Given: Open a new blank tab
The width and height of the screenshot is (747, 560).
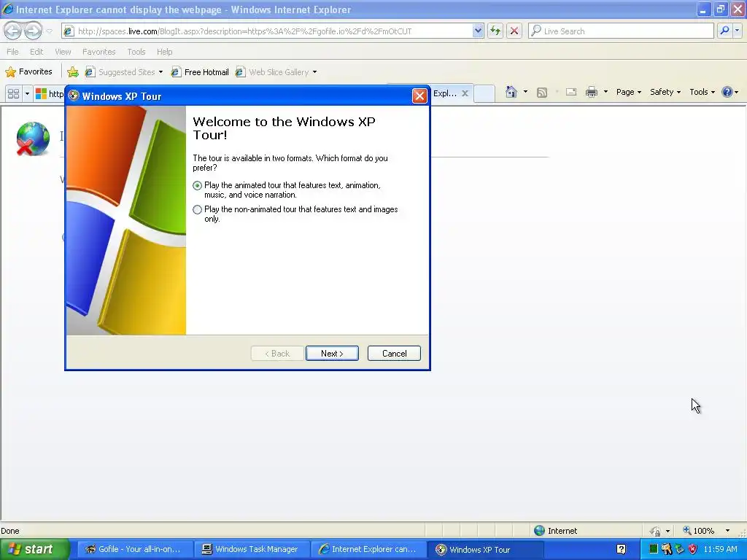Looking at the screenshot, I should [x=484, y=93].
